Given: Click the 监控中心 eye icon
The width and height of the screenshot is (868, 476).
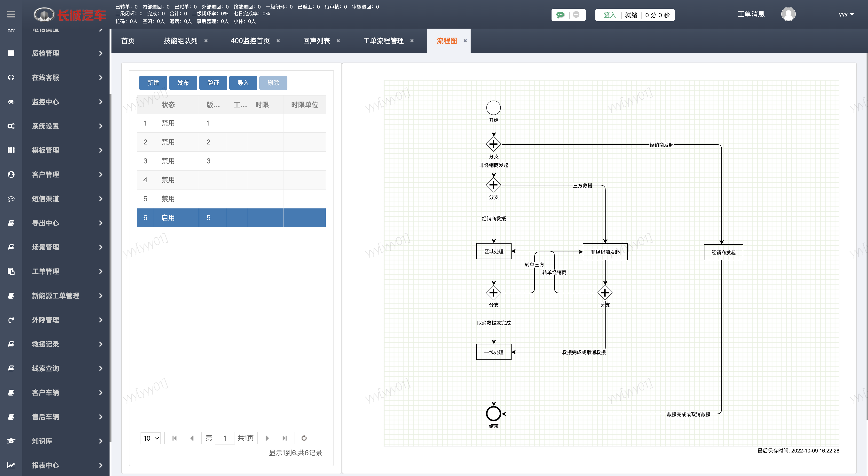Looking at the screenshot, I should (x=11, y=102).
